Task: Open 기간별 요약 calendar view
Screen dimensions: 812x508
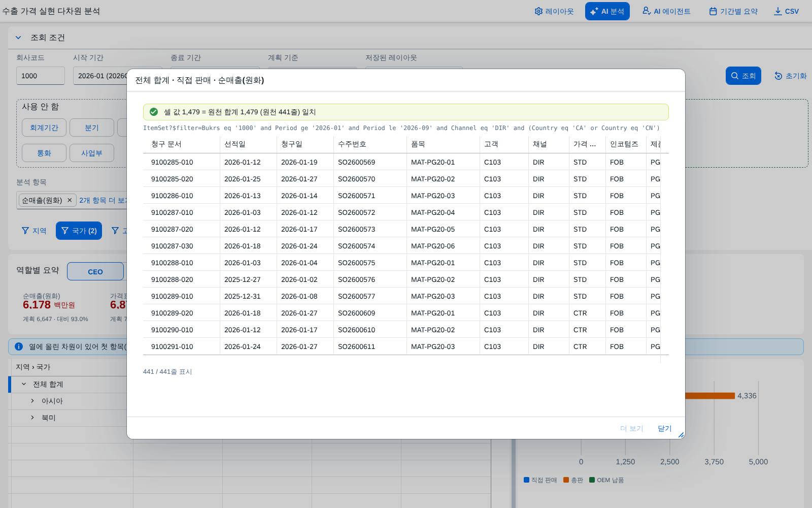Action: click(x=733, y=11)
